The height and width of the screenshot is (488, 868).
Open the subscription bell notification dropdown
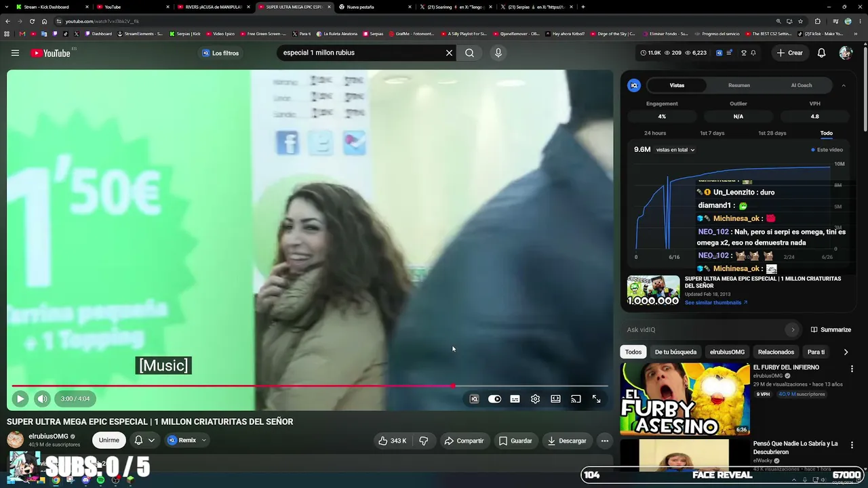pos(144,440)
